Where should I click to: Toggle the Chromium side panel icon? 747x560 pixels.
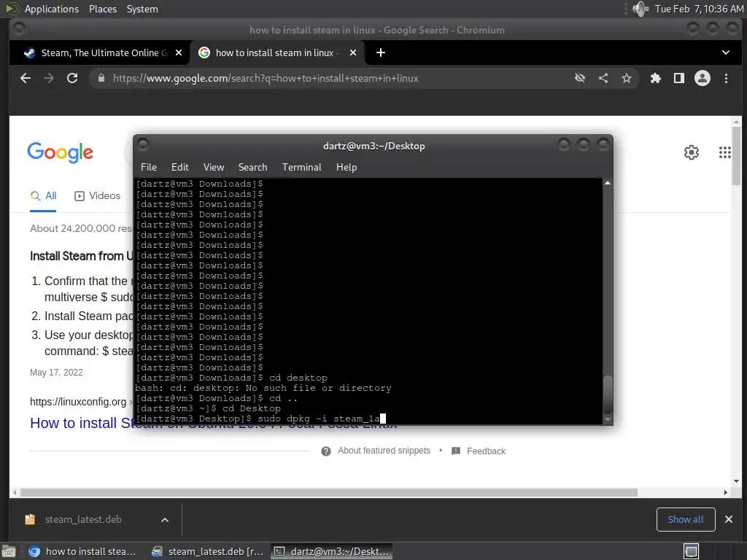(679, 78)
